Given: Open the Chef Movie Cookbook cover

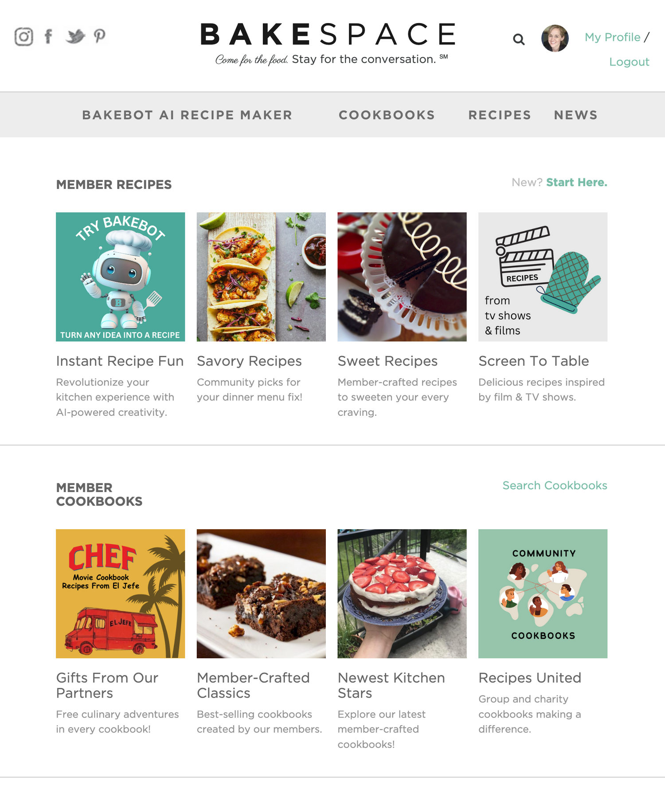Looking at the screenshot, I should [x=120, y=593].
